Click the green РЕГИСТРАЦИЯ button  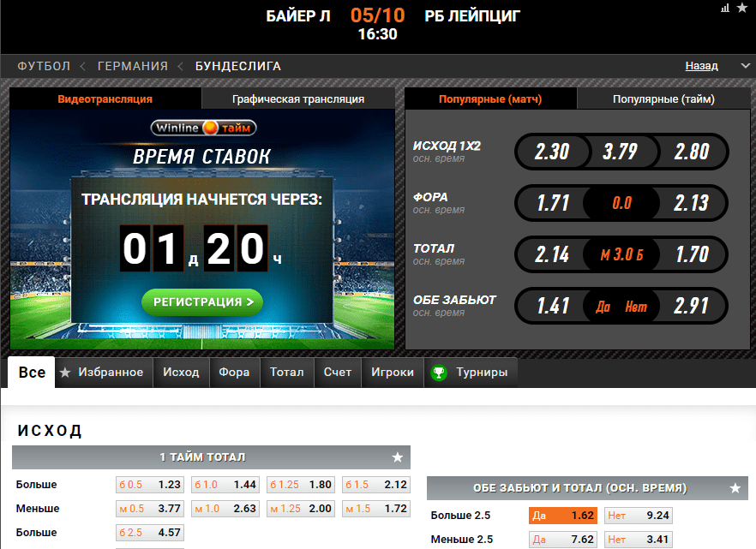point(202,302)
